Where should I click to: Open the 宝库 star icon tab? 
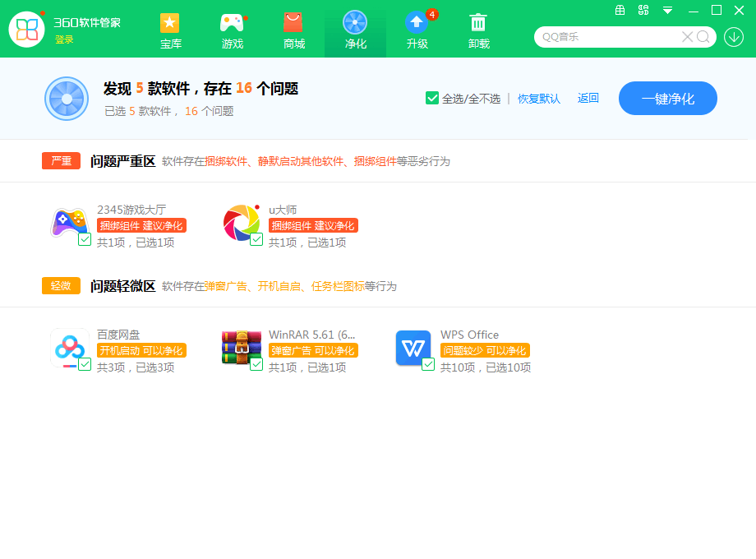pyautogui.click(x=170, y=31)
